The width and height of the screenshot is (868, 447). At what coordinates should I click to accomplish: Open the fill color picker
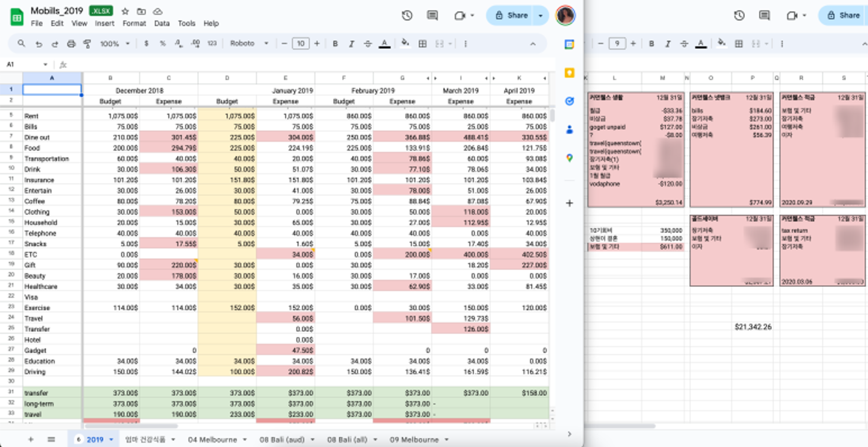405,43
